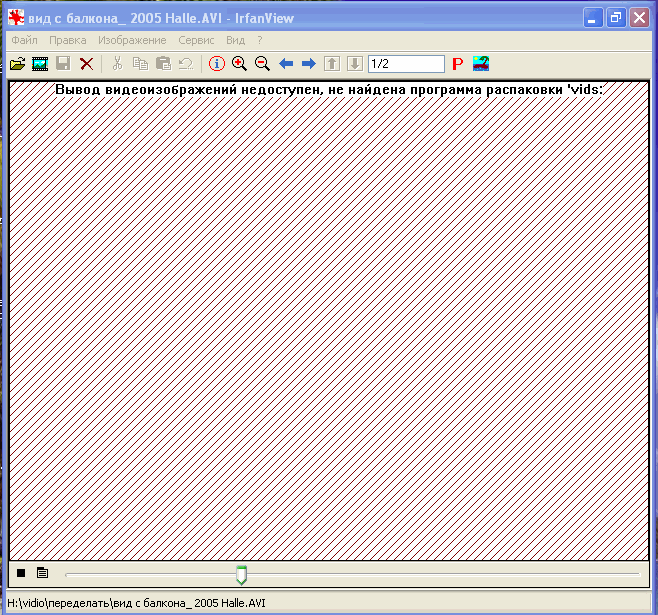Save the file with the floppy disk icon
Image resolution: width=658 pixels, height=615 pixels.
(x=63, y=64)
